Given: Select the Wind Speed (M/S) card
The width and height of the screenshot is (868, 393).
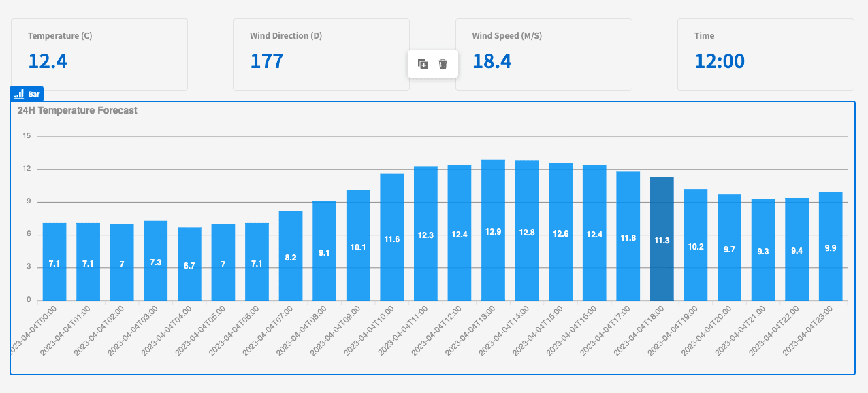Looking at the screenshot, I should [x=544, y=54].
